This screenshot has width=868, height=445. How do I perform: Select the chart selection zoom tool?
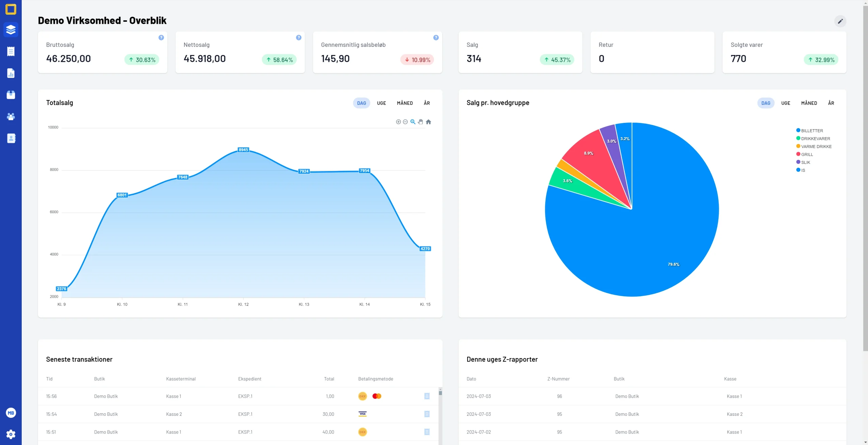pos(413,122)
